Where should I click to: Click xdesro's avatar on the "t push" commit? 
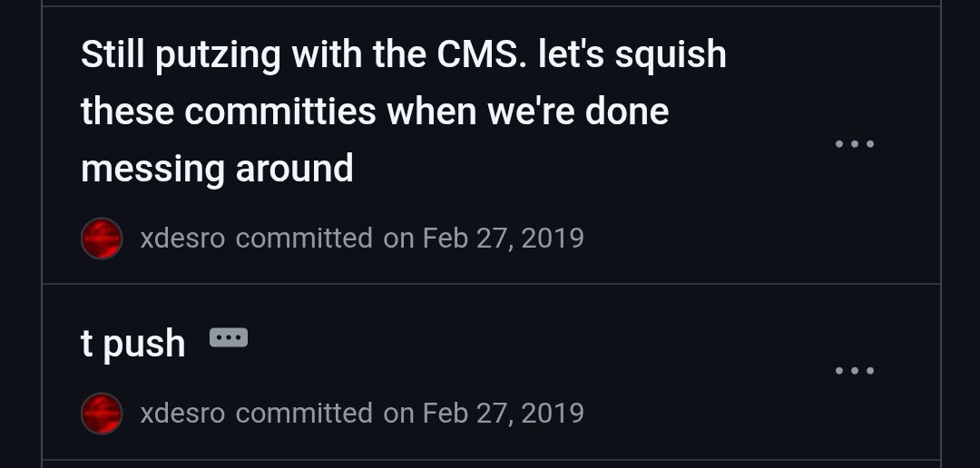(102, 414)
